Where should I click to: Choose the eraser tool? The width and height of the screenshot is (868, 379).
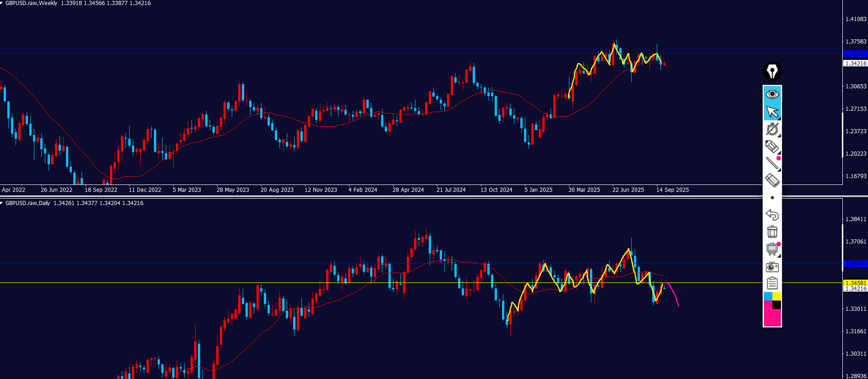(x=772, y=180)
